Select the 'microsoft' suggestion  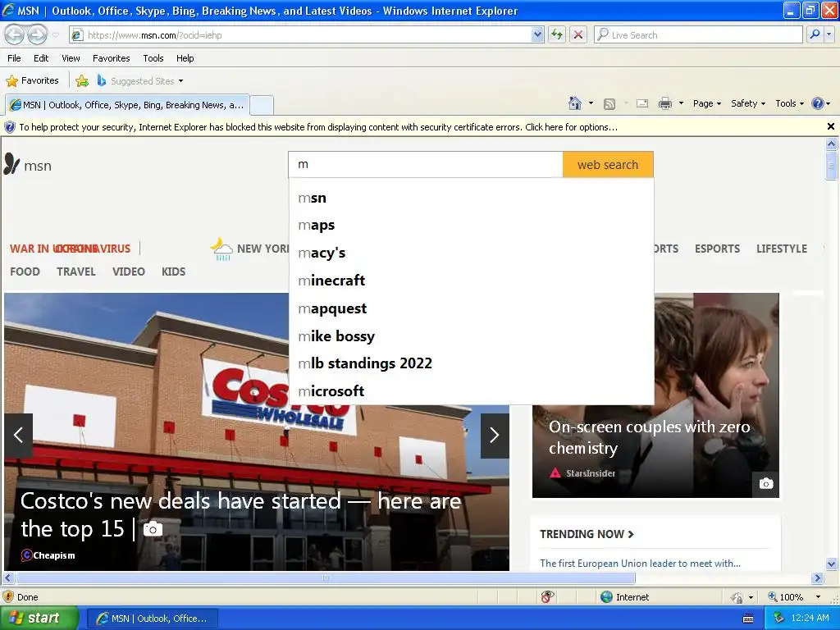click(470, 391)
